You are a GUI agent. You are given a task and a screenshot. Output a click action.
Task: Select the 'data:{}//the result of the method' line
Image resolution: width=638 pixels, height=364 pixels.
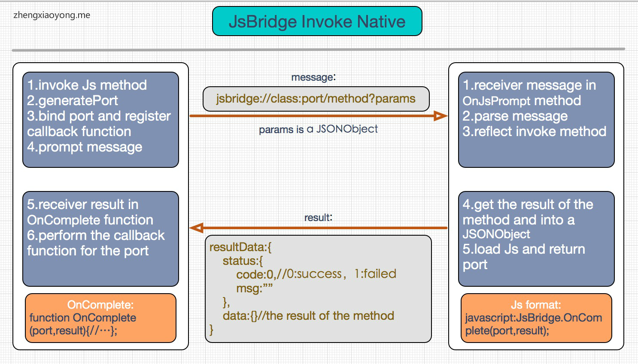pos(308,316)
